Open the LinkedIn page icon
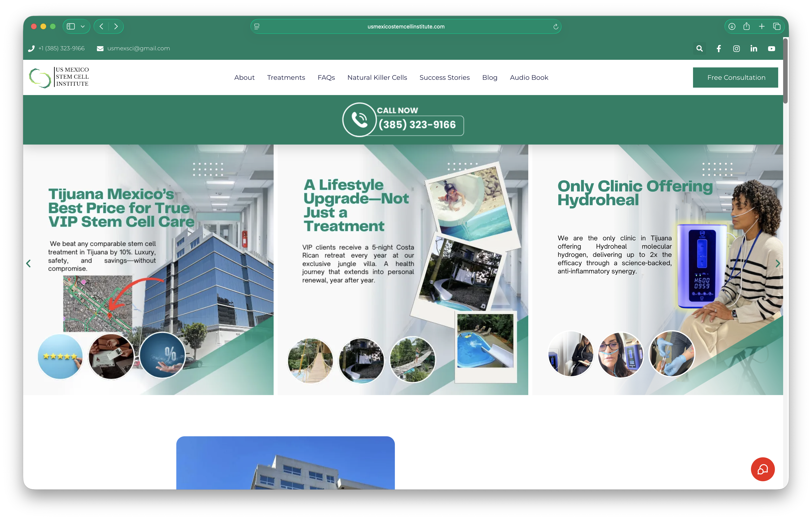 click(x=754, y=49)
